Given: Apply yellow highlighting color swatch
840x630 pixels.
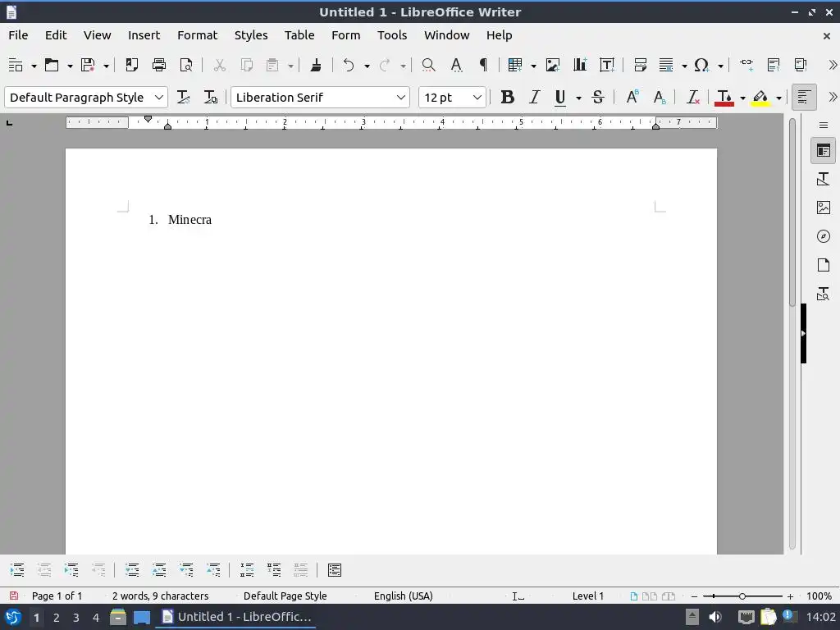Looking at the screenshot, I should (x=760, y=98).
